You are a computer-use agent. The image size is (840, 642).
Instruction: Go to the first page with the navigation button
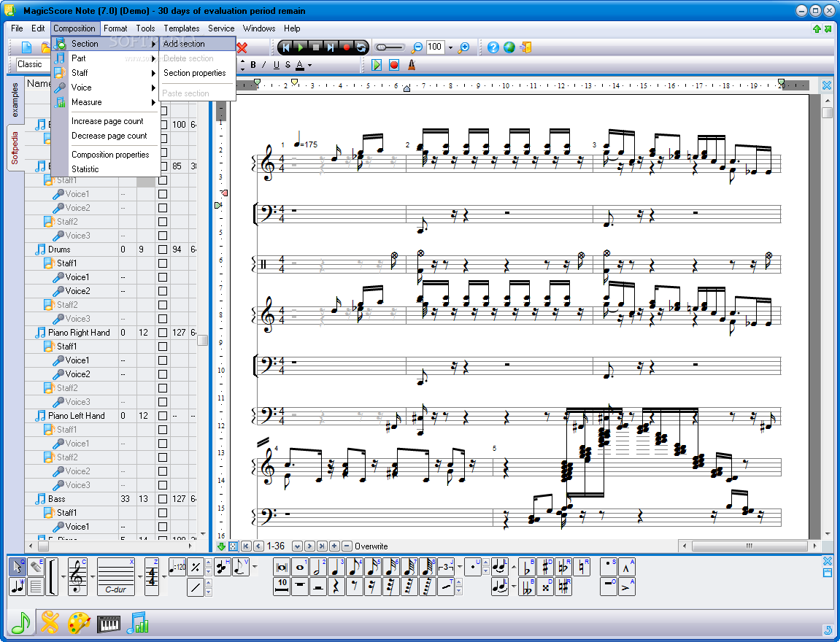coord(246,546)
